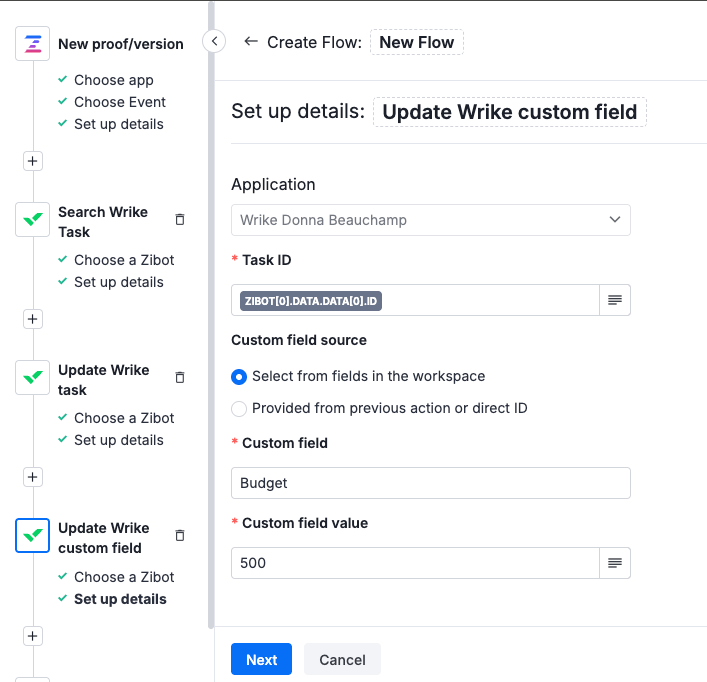The height and width of the screenshot is (682, 707).
Task: Click the Update Wrike custom field sidebar title
Action: pos(104,538)
